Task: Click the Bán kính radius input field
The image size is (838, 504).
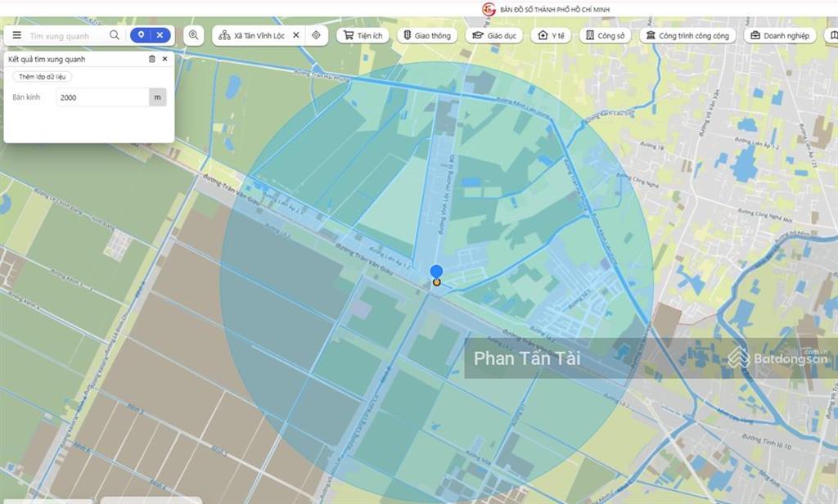Action: [x=102, y=97]
